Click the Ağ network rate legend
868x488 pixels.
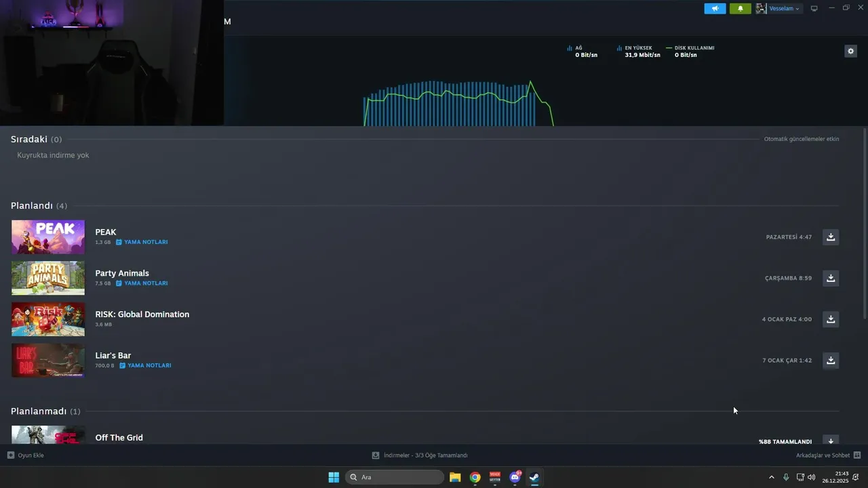pos(583,52)
